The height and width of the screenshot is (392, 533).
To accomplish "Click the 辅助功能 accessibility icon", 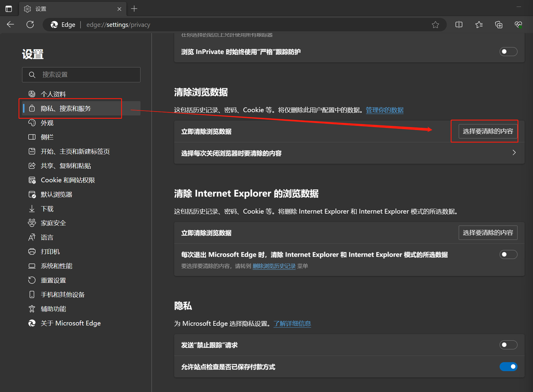I will 32,309.
